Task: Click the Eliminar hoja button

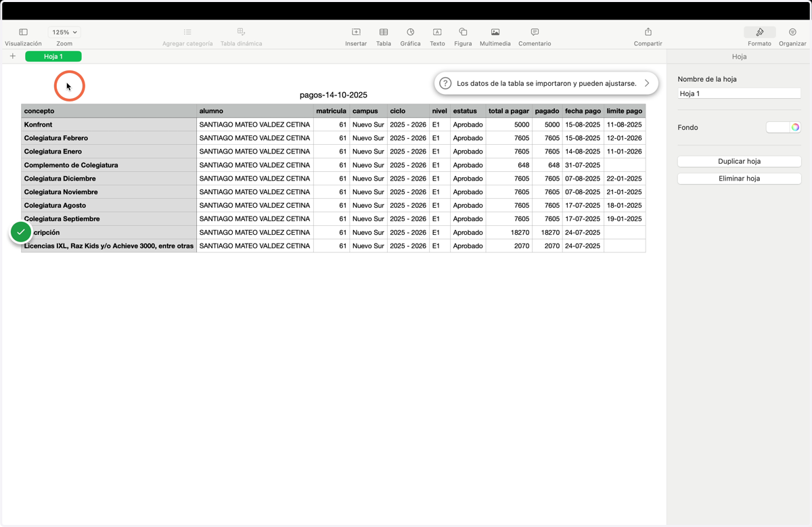Action: coord(739,179)
